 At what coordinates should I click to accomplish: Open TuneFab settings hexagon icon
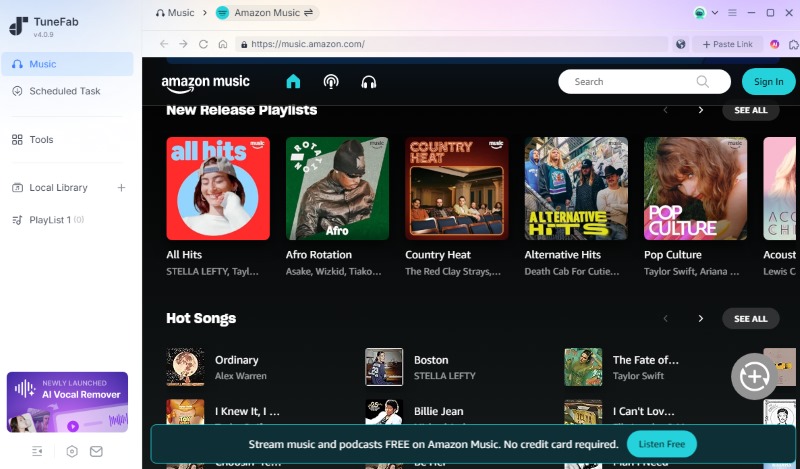pyautogui.click(x=72, y=451)
